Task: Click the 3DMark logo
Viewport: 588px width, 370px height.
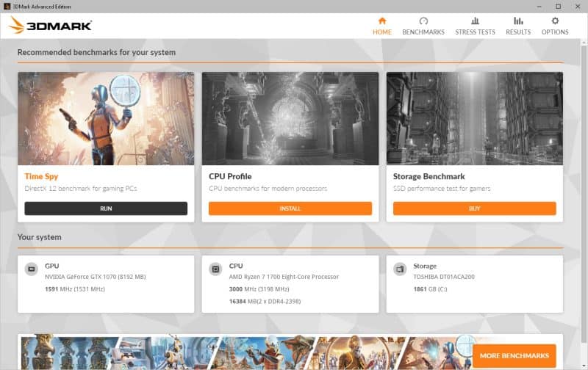Action: [x=50, y=26]
